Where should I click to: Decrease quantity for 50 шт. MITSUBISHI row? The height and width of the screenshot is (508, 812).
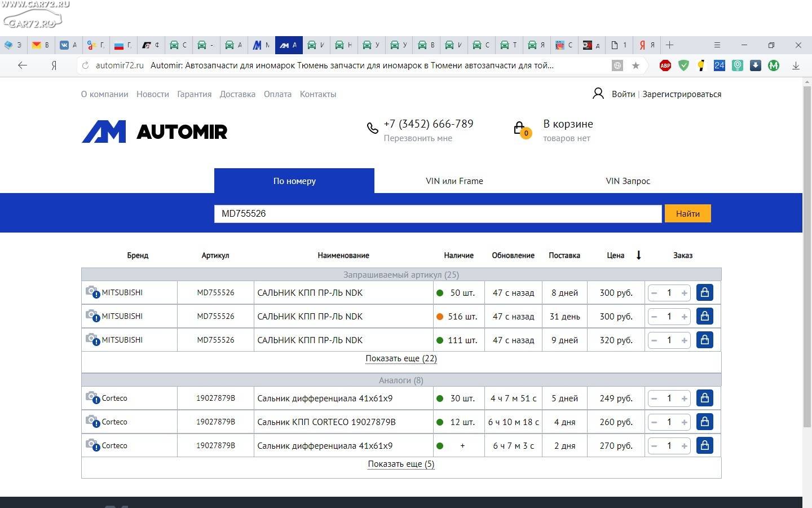[654, 293]
